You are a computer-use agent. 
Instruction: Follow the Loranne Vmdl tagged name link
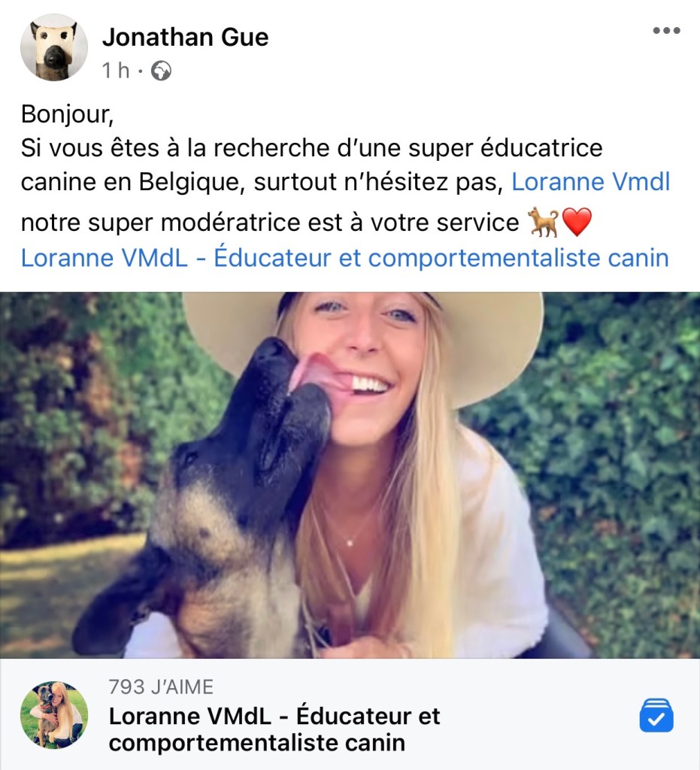[x=590, y=182]
